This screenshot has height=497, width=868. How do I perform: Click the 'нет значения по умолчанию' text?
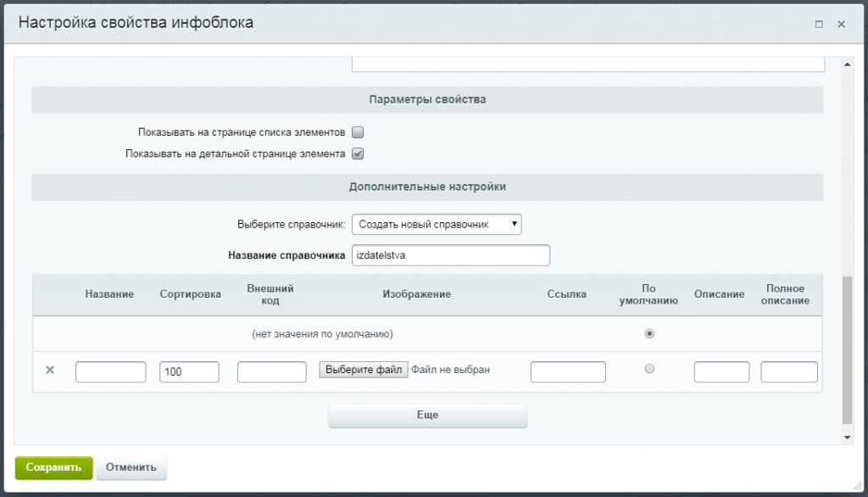[322, 334]
